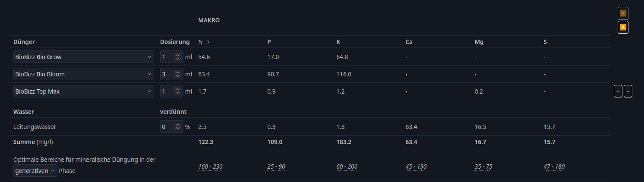Click the potassium optimal range 60 - 200
This screenshot has height=182, width=644.
pyautogui.click(x=347, y=167)
